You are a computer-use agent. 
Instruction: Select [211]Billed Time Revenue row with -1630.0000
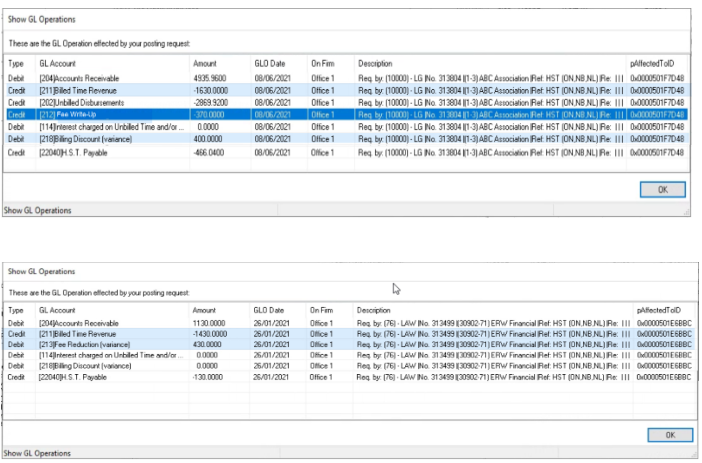(346, 90)
